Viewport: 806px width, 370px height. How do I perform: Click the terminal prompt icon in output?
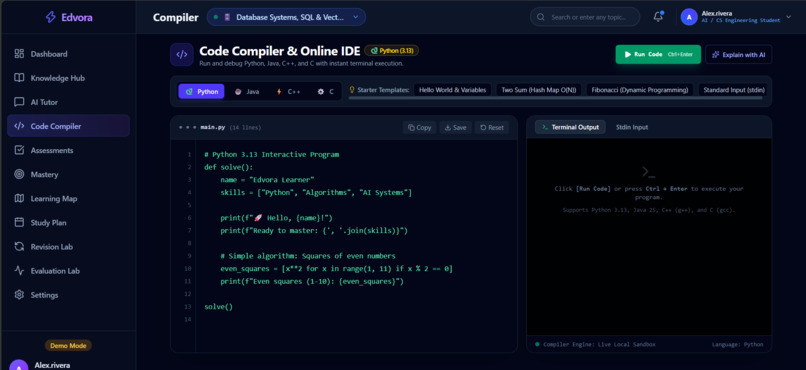649,172
